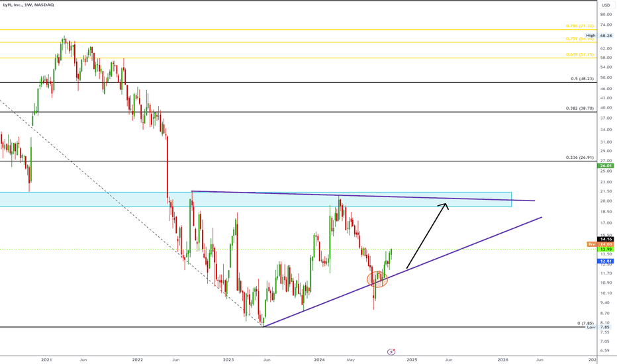Click the 10.90 price axis label
Screen dimensions: 617x364
[x=606, y=283]
